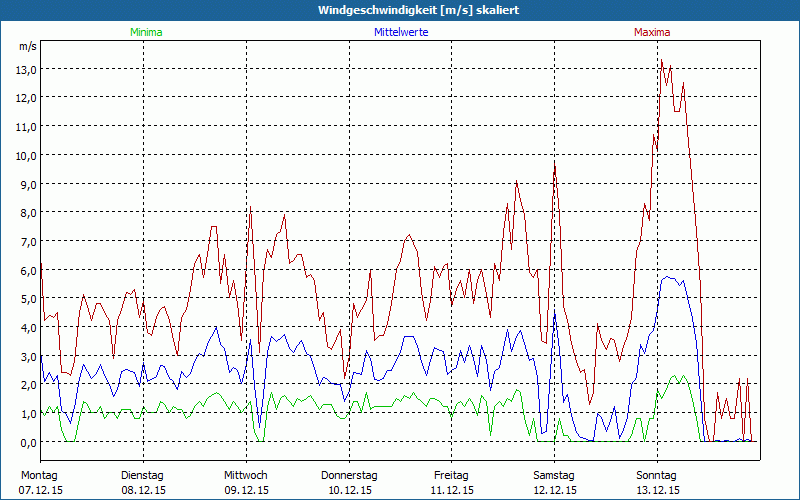Click the 7,0 y-axis value
Screen dimensions: 800x500
tap(29, 242)
